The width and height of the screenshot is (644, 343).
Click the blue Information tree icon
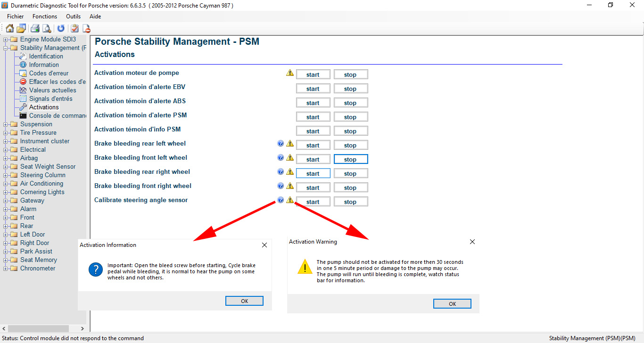click(23, 65)
